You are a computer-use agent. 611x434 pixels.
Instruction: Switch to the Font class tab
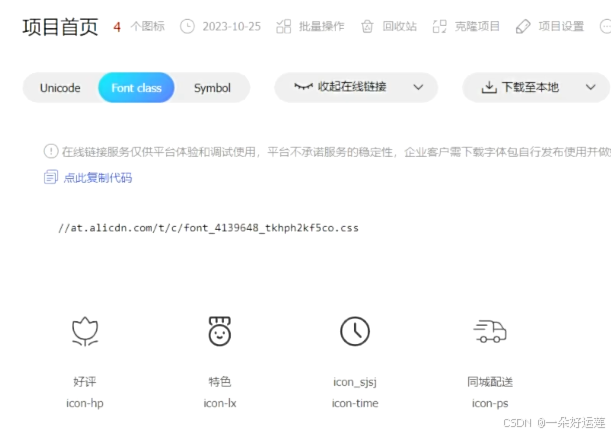[136, 88]
